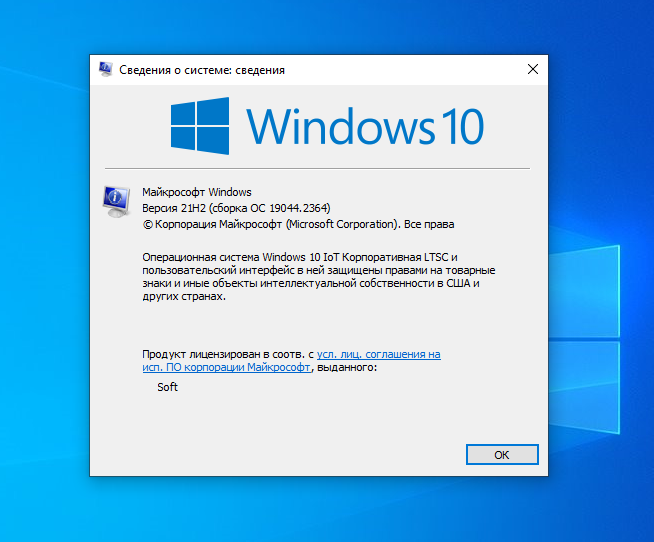This screenshot has width=654, height=542.
Task: Click the paragraph mentioning 'Windows 10 IoT Корпоративная LTSC'
Action: (319, 277)
